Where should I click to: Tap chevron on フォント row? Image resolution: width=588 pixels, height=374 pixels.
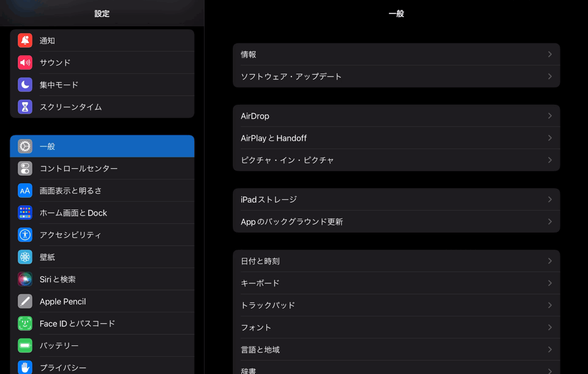point(550,327)
